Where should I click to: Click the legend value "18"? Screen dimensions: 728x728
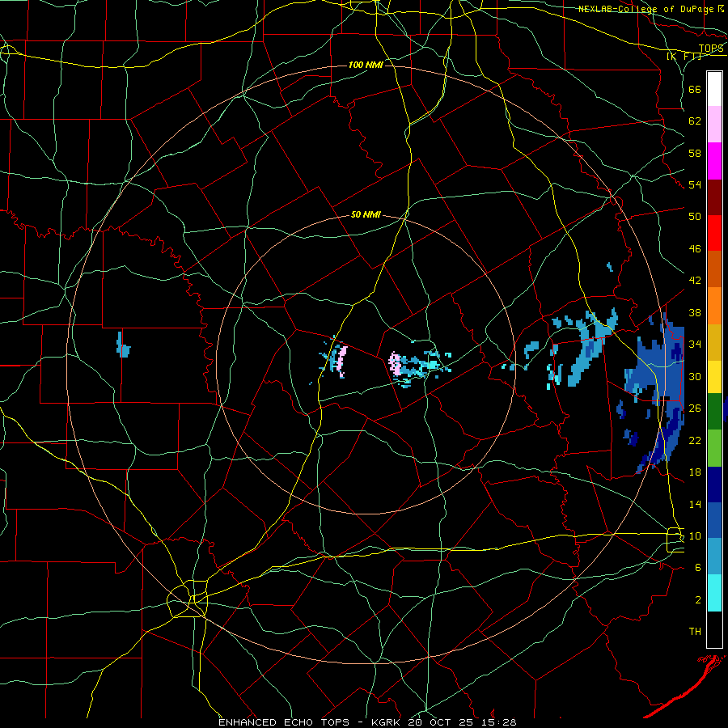pyautogui.click(x=695, y=472)
